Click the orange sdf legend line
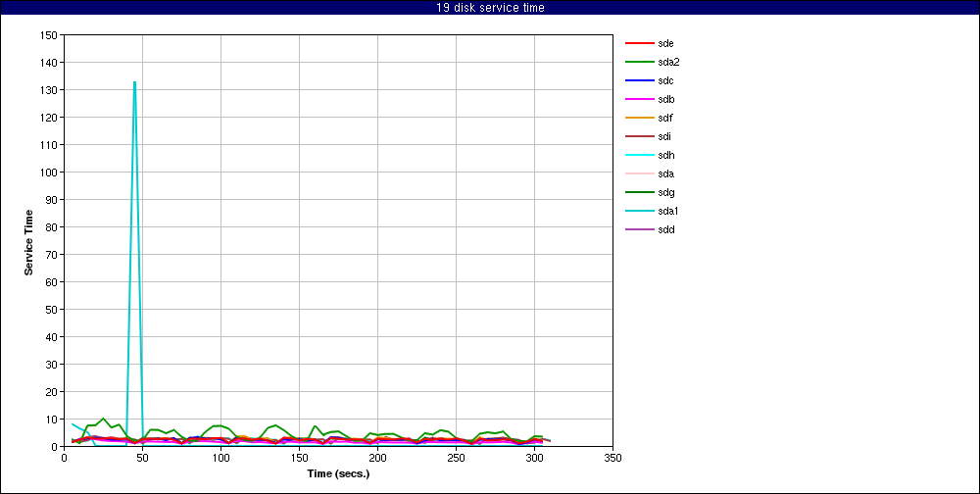Viewport: 980px width, 494px height. (639, 118)
